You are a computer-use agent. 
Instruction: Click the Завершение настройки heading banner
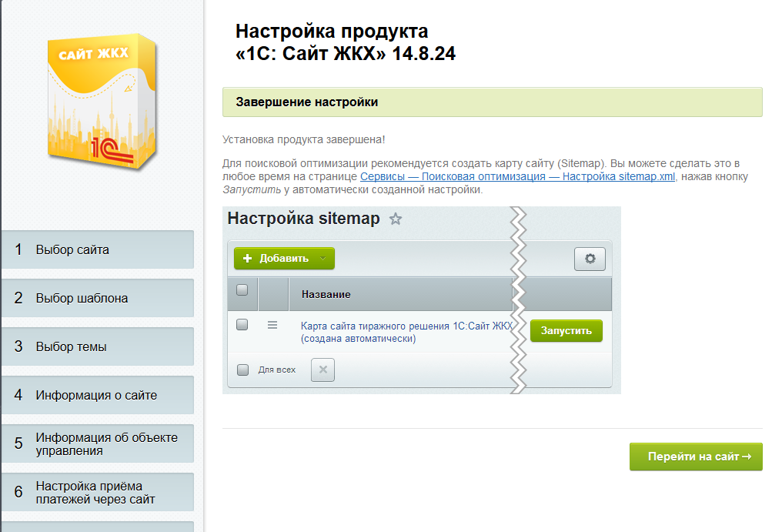click(493, 102)
